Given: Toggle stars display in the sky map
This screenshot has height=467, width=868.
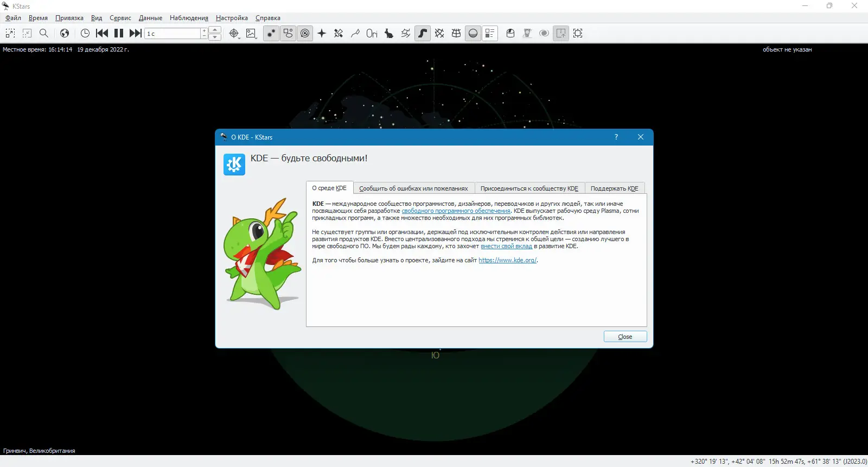Looking at the screenshot, I should pyautogui.click(x=271, y=33).
